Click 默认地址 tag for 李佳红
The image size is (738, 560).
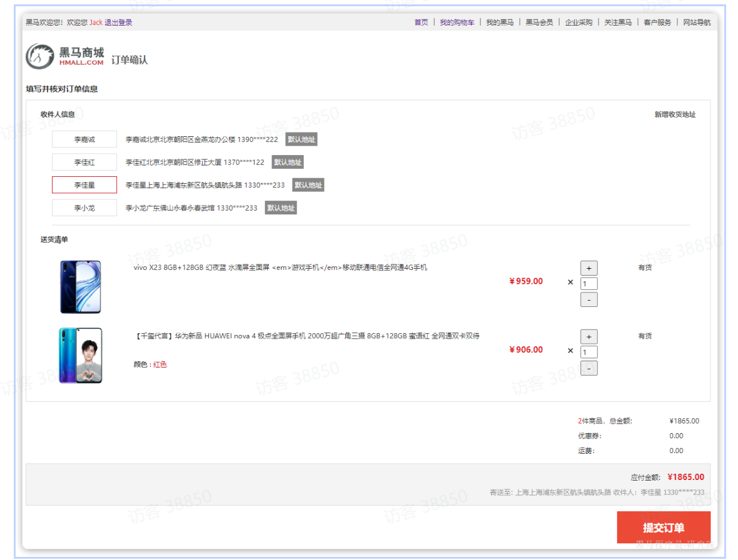click(288, 162)
